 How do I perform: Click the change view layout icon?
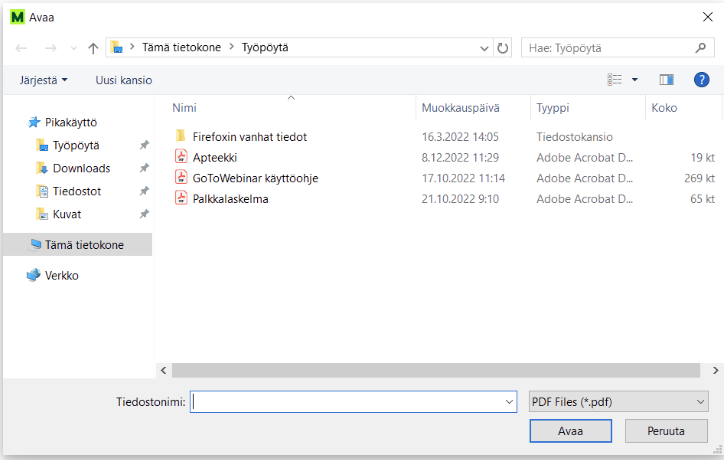point(615,80)
